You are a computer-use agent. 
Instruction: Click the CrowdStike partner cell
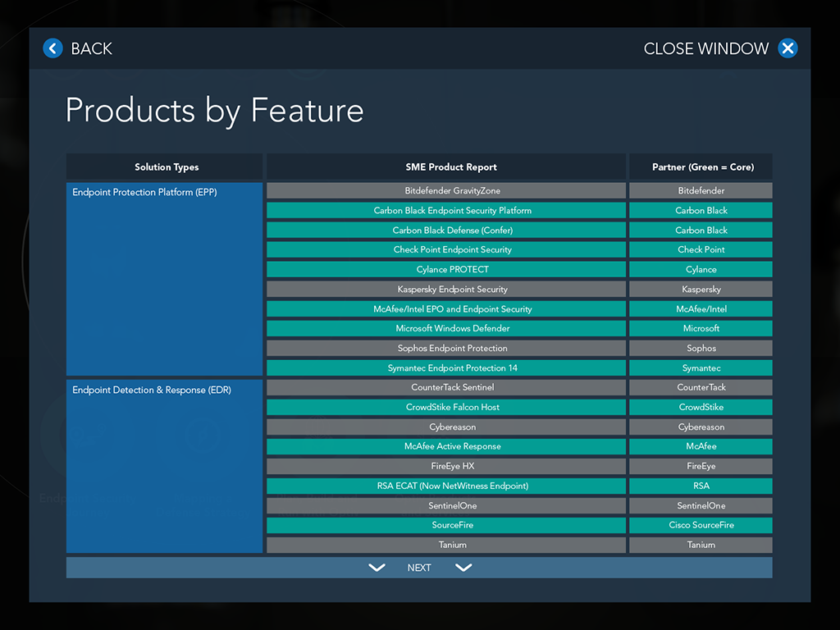[701, 407]
